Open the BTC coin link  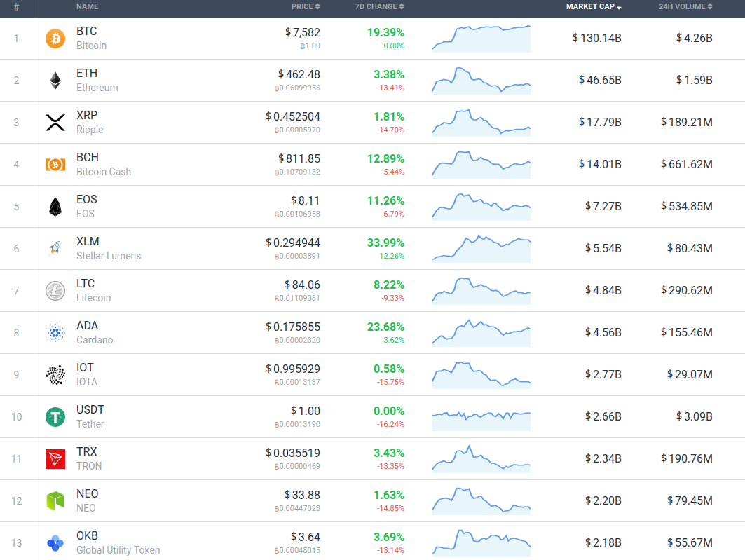tap(86, 32)
